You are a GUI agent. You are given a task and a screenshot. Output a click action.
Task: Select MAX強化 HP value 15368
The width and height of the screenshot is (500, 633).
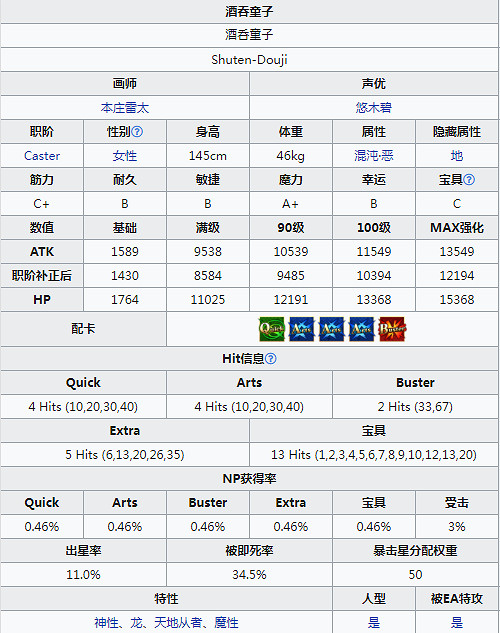(x=457, y=300)
